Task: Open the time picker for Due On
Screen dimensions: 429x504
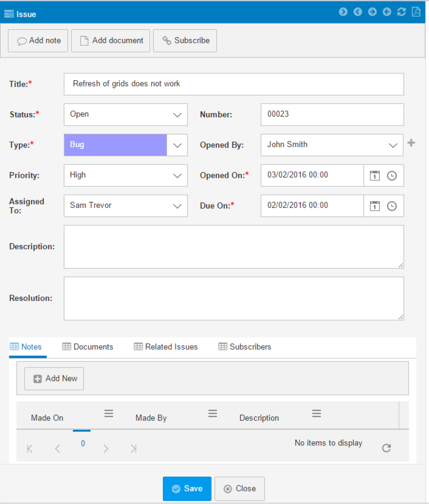Action: pyautogui.click(x=391, y=206)
